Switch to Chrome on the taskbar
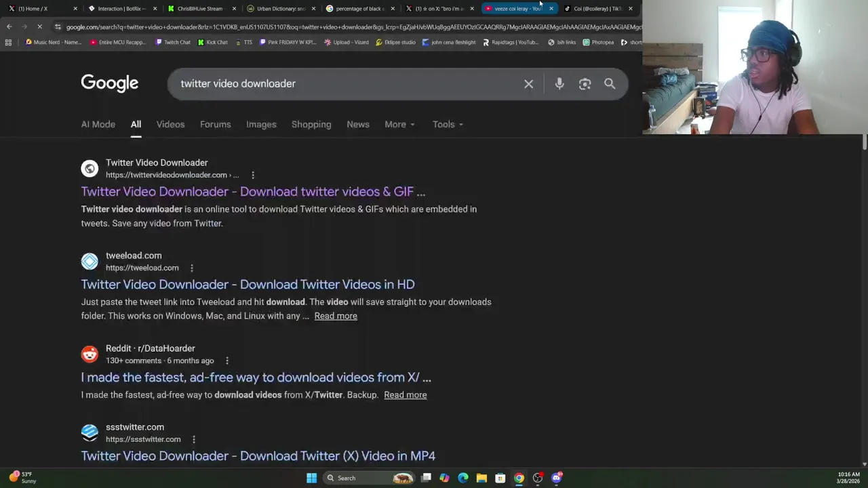This screenshot has height=488, width=868. (519, 478)
